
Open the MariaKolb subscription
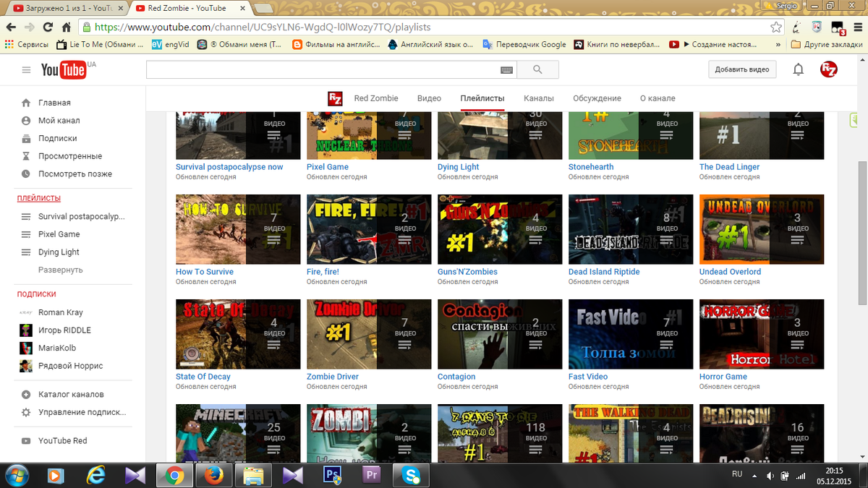point(56,348)
